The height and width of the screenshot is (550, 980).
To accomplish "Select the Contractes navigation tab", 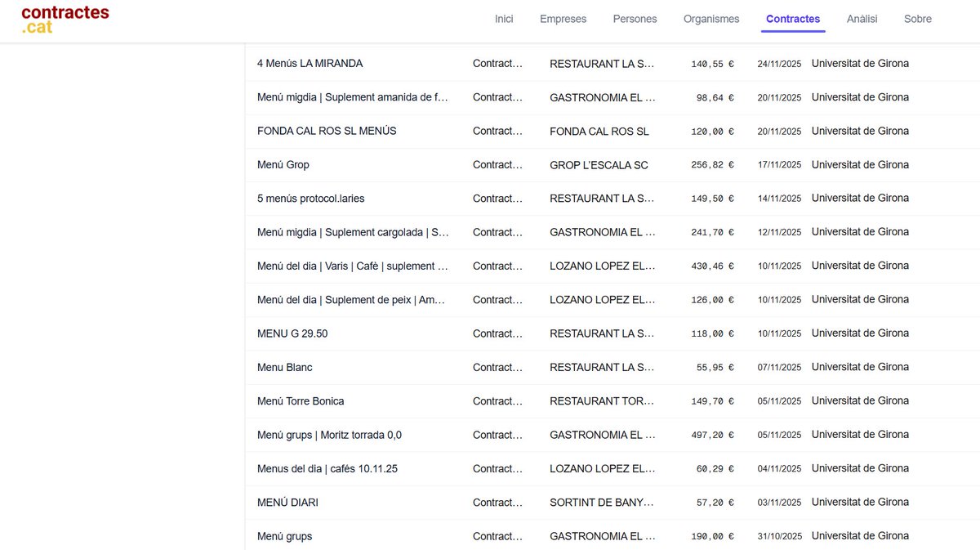I will point(793,19).
